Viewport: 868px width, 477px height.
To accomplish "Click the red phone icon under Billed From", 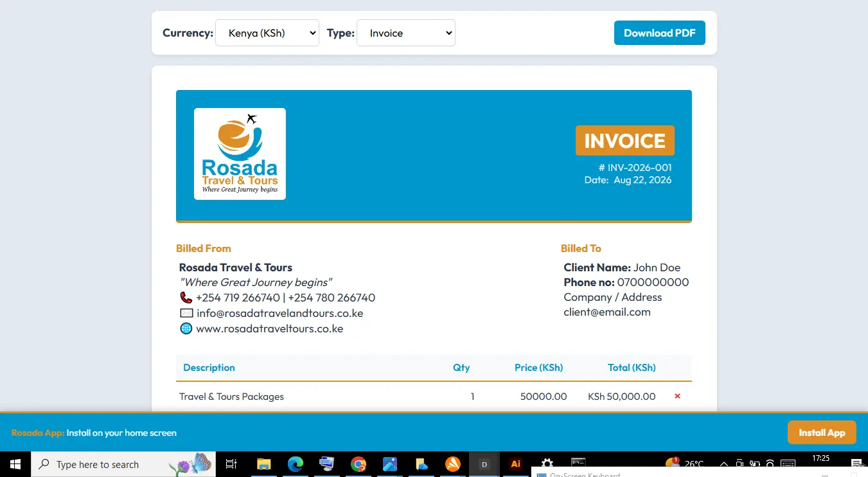I will tap(186, 298).
